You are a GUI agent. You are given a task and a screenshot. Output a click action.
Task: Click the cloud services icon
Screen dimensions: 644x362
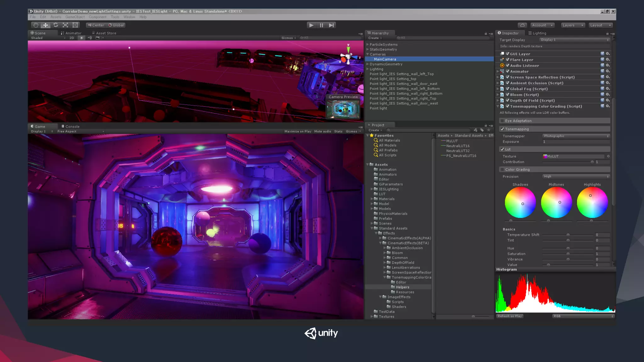coord(522,25)
